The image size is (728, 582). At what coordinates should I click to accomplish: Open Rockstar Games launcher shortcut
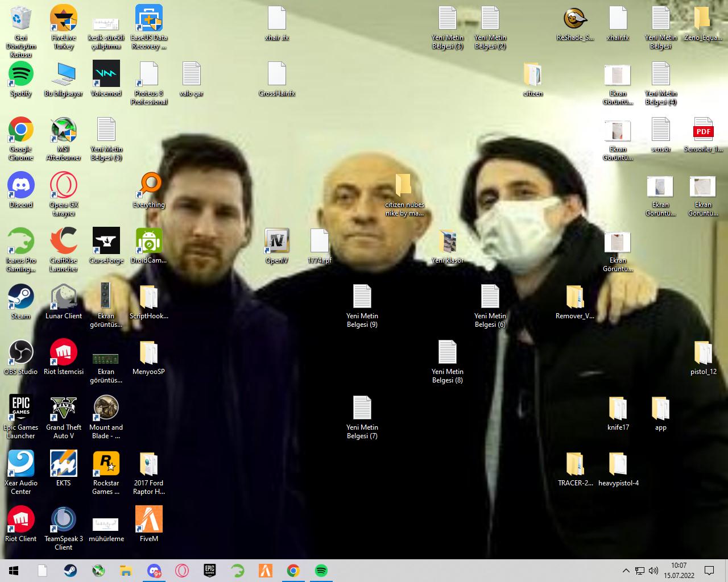pyautogui.click(x=106, y=472)
